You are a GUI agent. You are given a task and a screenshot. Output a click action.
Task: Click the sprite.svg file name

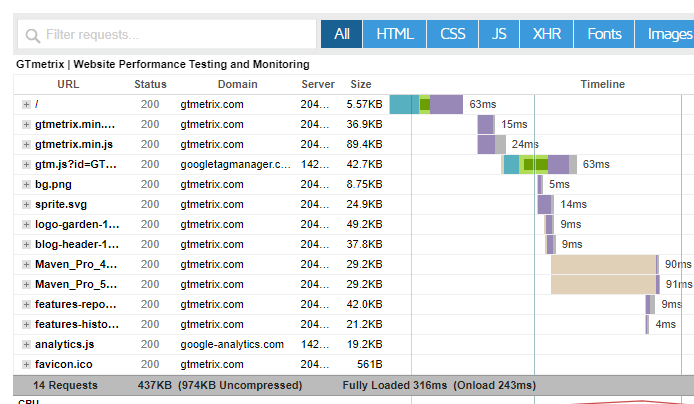[x=61, y=204]
